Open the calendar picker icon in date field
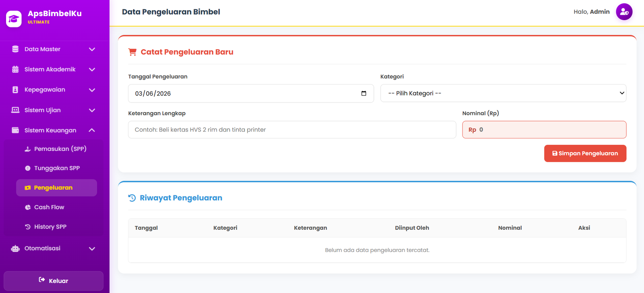644x293 pixels. pos(364,93)
